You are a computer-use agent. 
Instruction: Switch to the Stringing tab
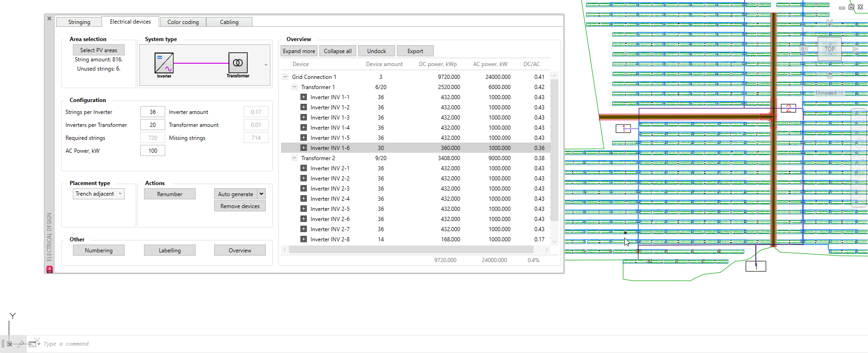[x=79, y=22]
